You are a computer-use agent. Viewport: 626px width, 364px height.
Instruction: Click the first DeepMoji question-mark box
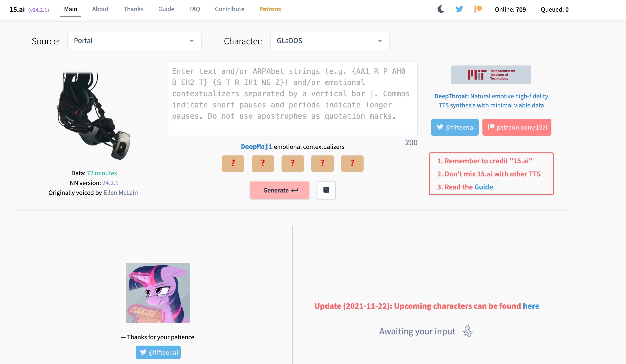pyautogui.click(x=233, y=163)
